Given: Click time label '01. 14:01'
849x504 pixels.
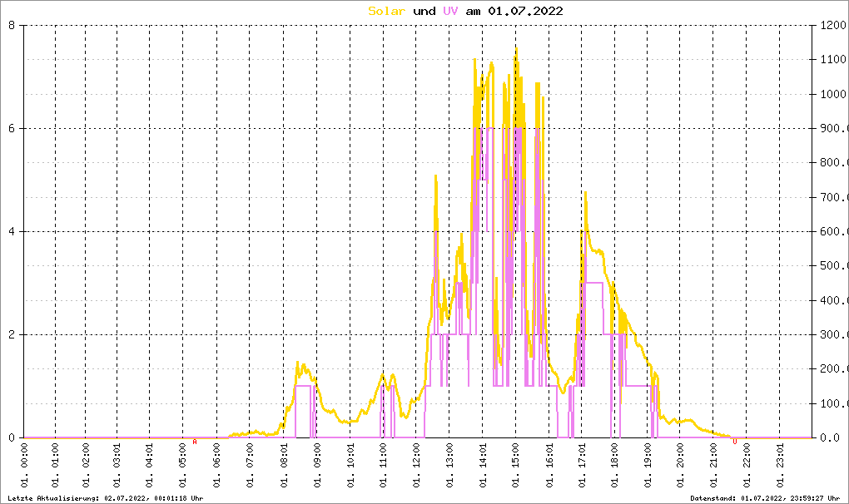Looking at the screenshot, I should click(x=483, y=465).
